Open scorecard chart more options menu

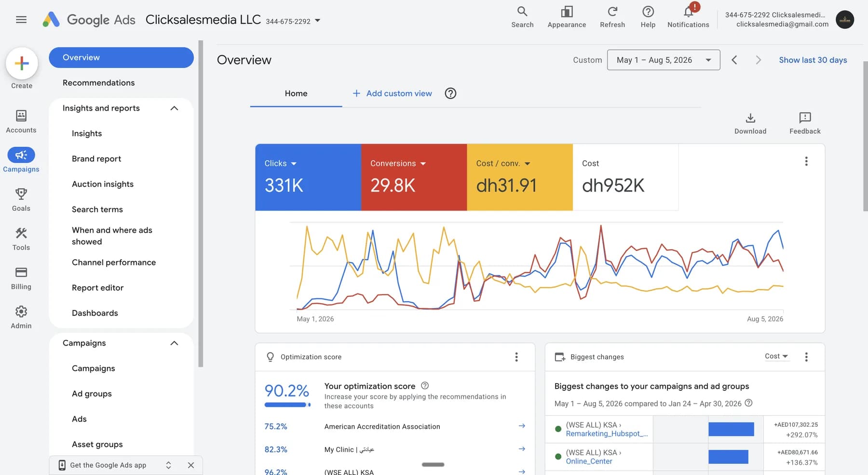(806, 161)
